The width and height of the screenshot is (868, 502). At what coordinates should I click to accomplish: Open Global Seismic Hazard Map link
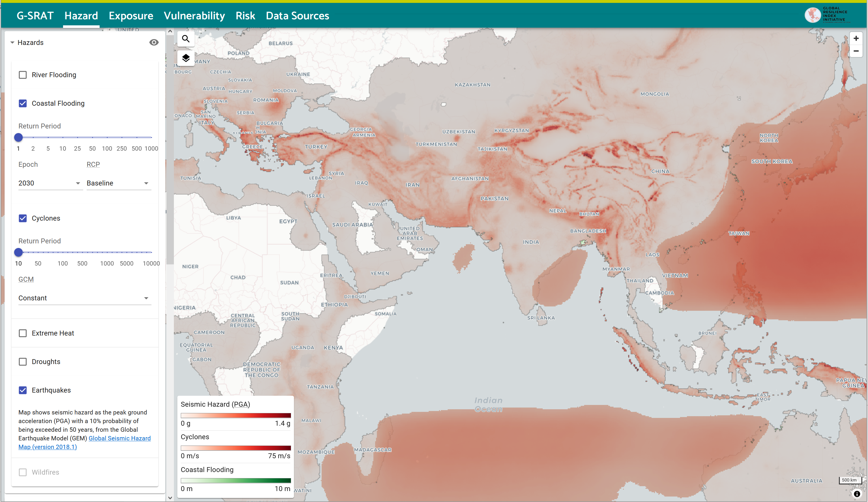point(119,438)
